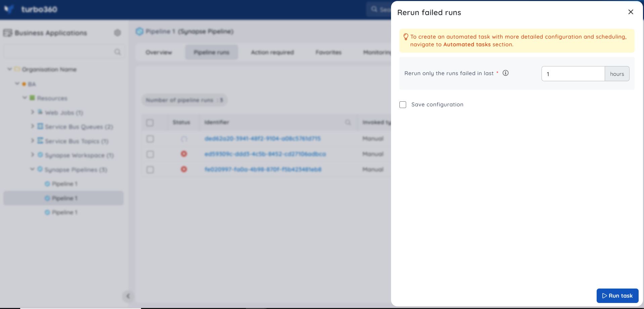Screen dimensions: 644x309
Task: Click the lightbulb tip icon
Action: click(405, 37)
